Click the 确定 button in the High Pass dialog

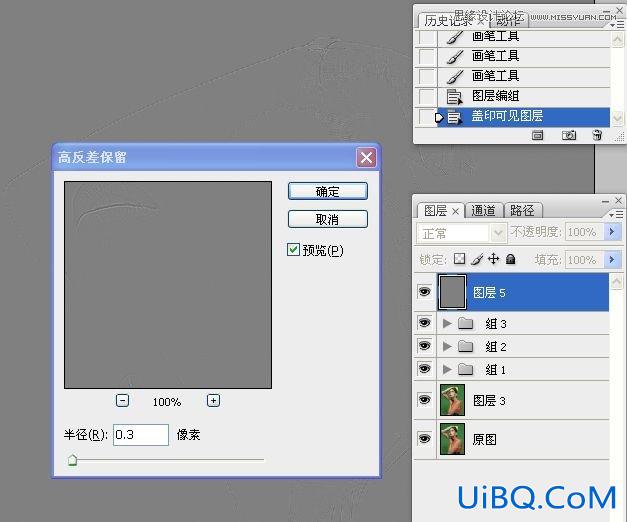click(327, 191)
